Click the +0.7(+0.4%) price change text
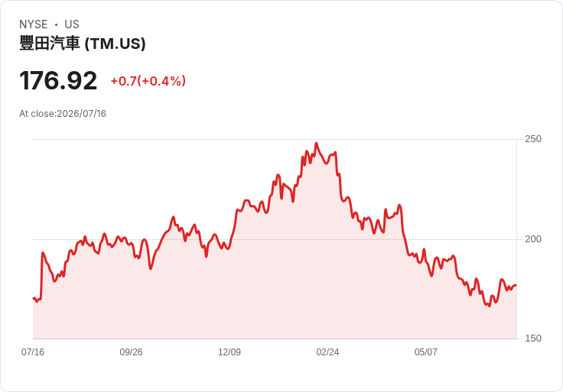 pyautogui.click(x=148, y=81)
